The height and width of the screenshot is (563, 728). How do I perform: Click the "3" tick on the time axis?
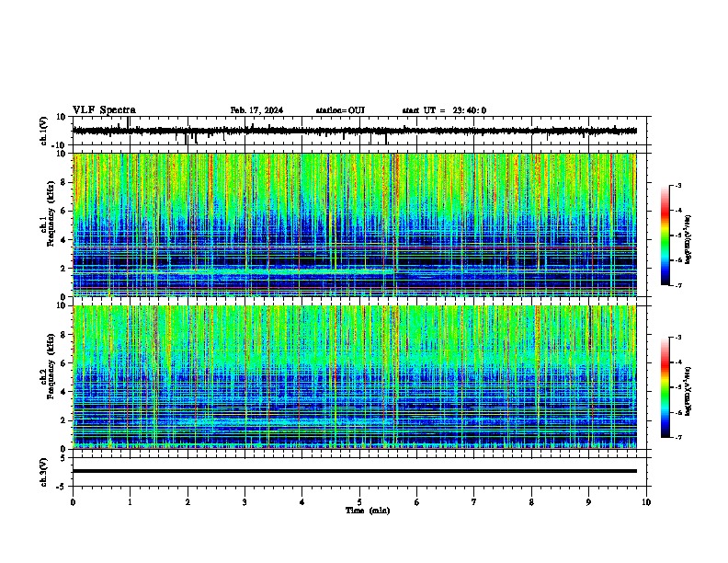pyautogui.click(x=245, y=502)
